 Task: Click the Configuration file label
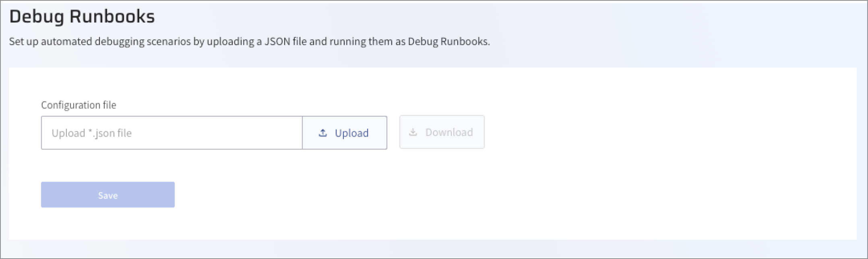pos(79,105)
